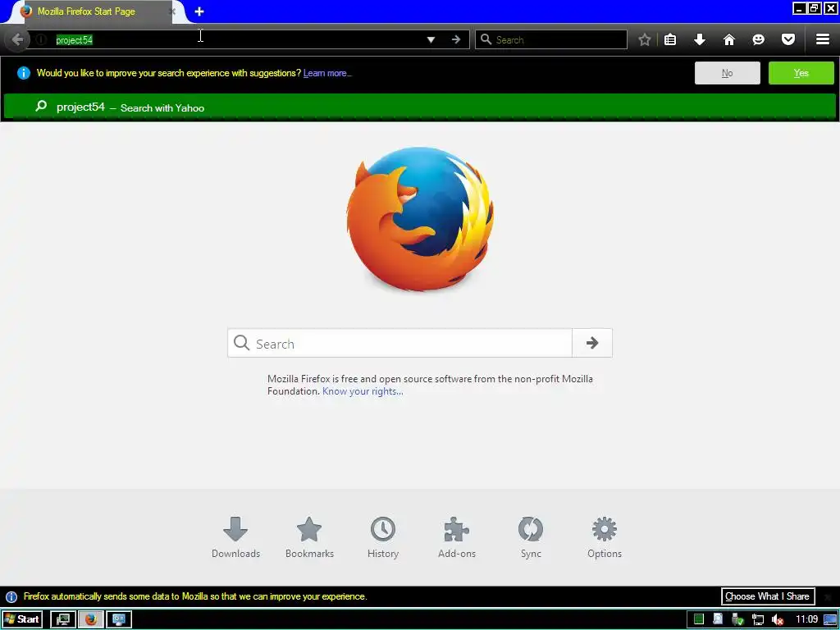The image size is (840, 630).
Task: Open the Hello smiley chat icon
Action: (x=759, y=39)
